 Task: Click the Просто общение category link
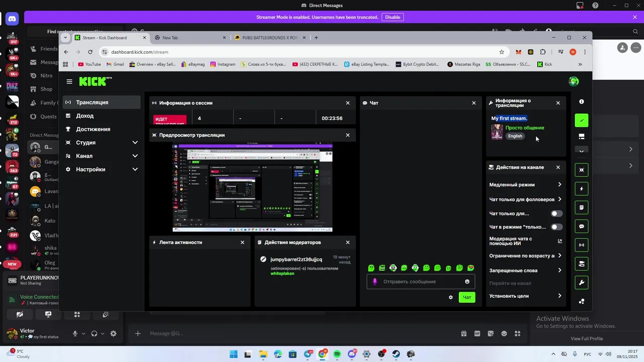tap(525, 128)
